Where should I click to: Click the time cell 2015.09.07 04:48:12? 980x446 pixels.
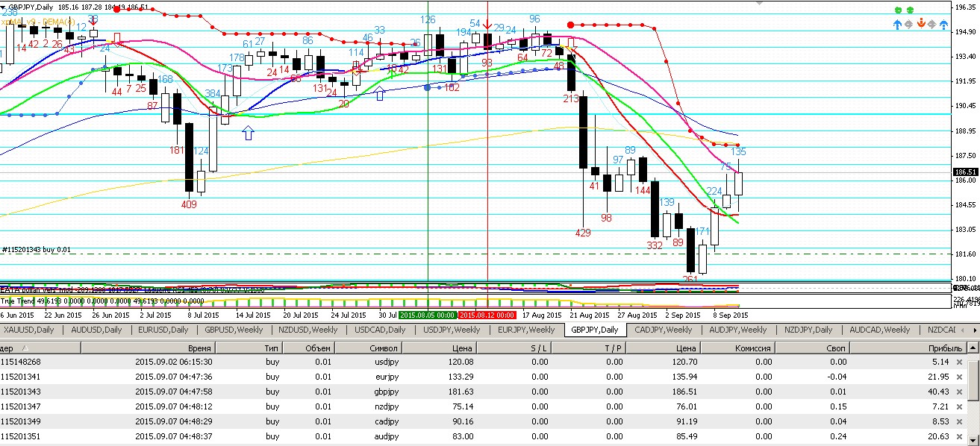[x=173, y=406]
